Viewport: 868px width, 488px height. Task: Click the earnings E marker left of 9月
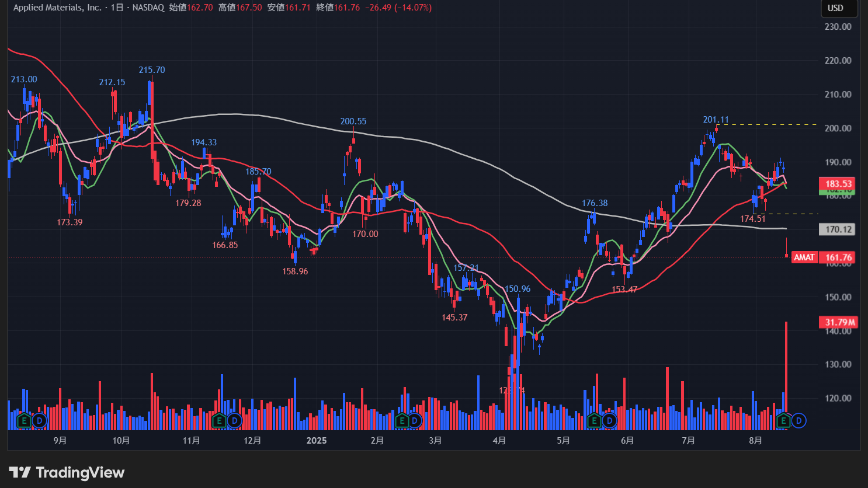(x=24, y=420)
